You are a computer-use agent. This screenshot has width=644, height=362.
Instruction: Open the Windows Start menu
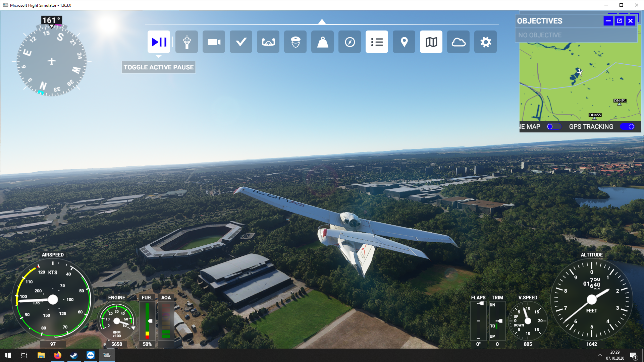(x=8, y=355)
